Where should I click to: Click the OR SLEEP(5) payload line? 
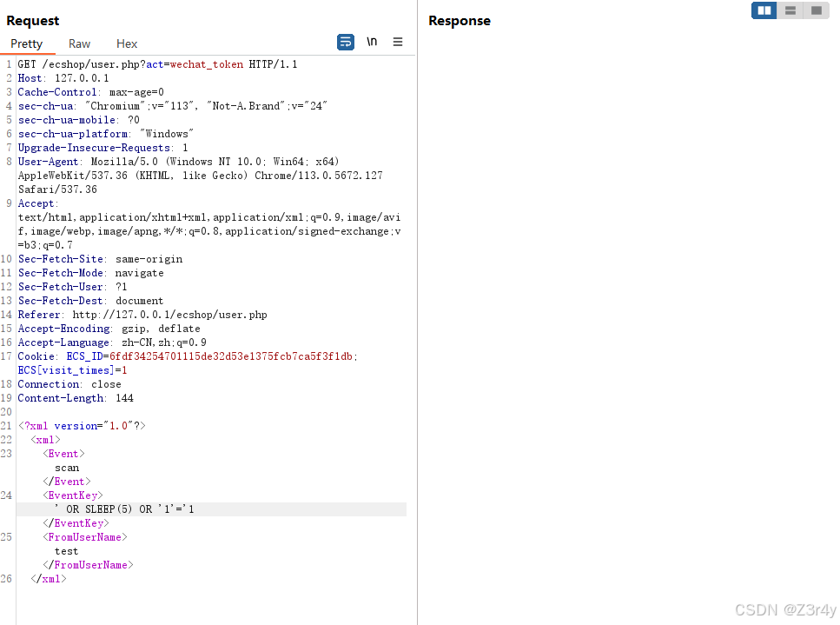pos(124,509)
